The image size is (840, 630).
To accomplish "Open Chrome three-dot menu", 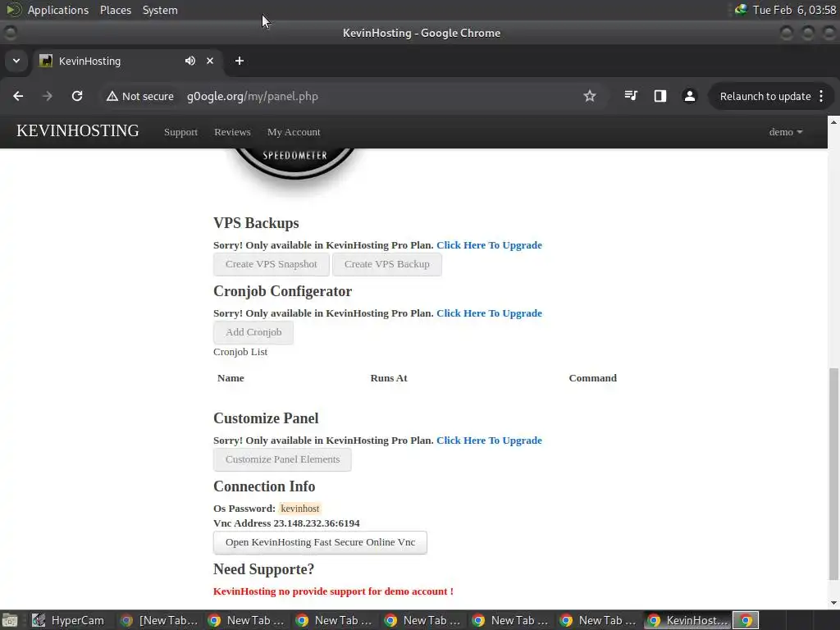I will pos(821,97).
